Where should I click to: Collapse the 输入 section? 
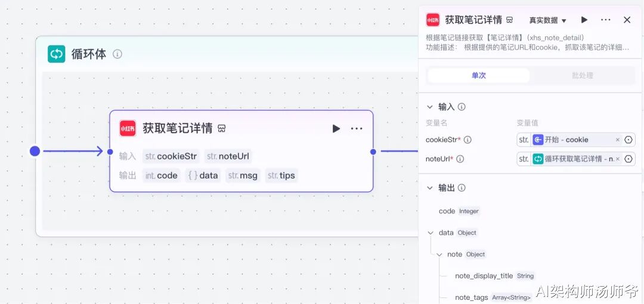click(429, 107)
